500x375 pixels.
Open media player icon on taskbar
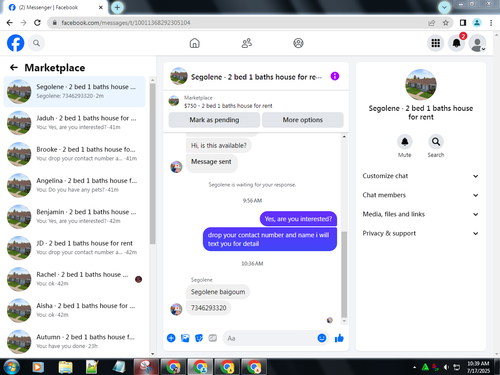click(x=38, y=367)
